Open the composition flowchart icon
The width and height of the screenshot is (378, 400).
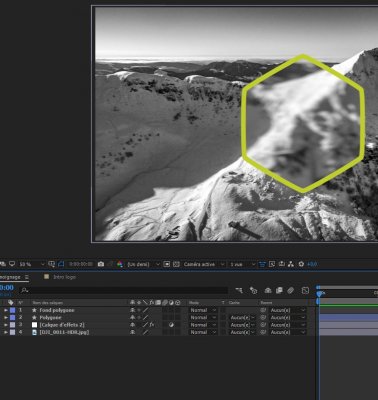pos(291,264)
